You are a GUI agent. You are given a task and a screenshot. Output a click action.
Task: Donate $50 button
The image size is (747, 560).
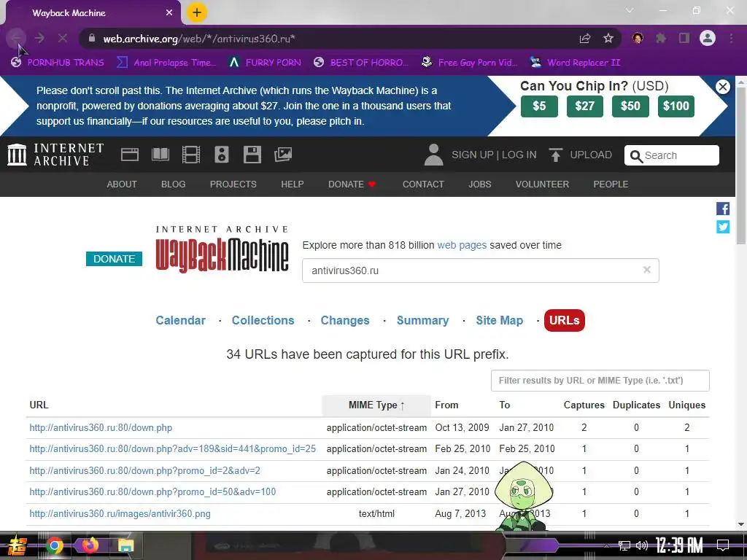[630, 106]
